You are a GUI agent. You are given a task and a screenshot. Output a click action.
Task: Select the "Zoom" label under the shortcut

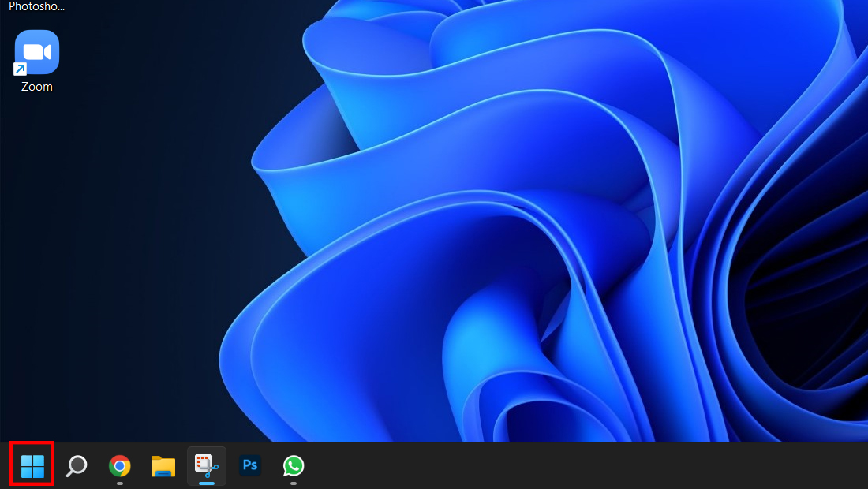pos(36,87)
